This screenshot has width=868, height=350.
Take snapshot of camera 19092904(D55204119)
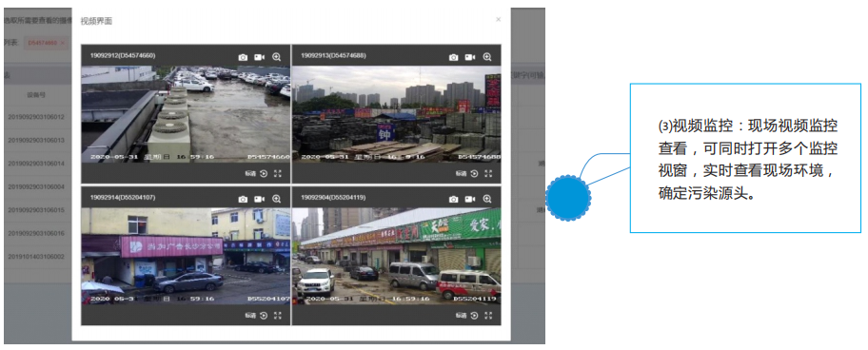453,199
